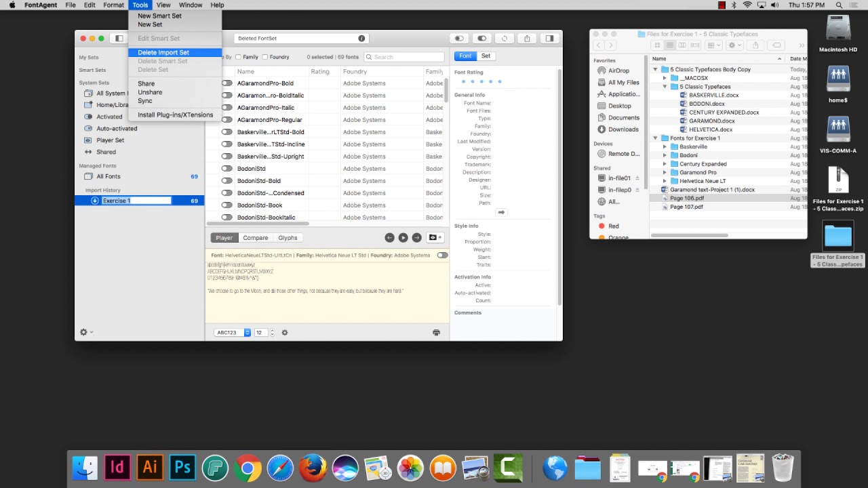Click the font size 12 field
The height and width of the screenshot is (488, 868).
260,333
